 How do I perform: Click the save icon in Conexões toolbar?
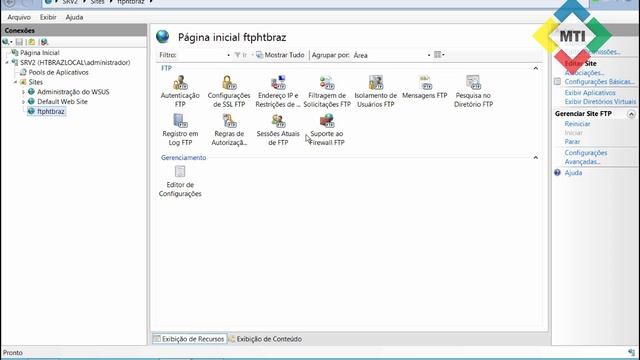click(19, 42)
